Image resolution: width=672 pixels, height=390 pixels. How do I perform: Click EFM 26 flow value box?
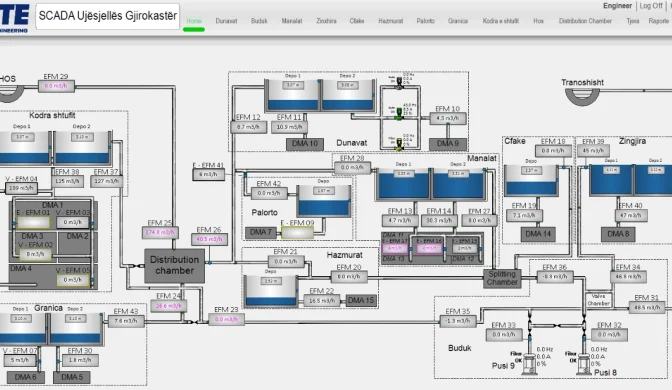209,239
